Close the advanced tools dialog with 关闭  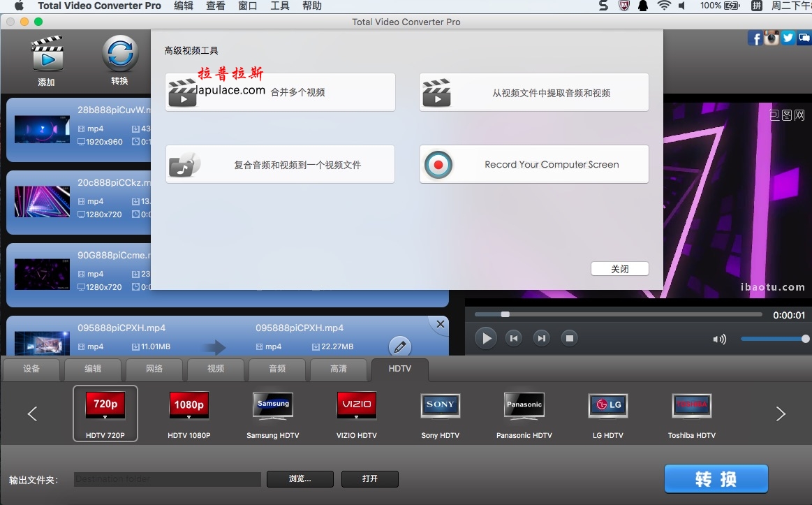(x=619, y=269)
